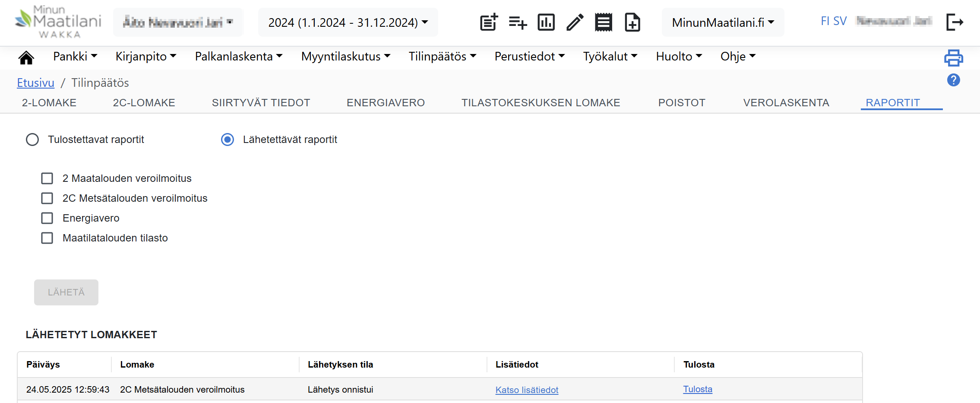
Task: Open the VEROLASKENTA tab
Action: click(x=786, y=103)
